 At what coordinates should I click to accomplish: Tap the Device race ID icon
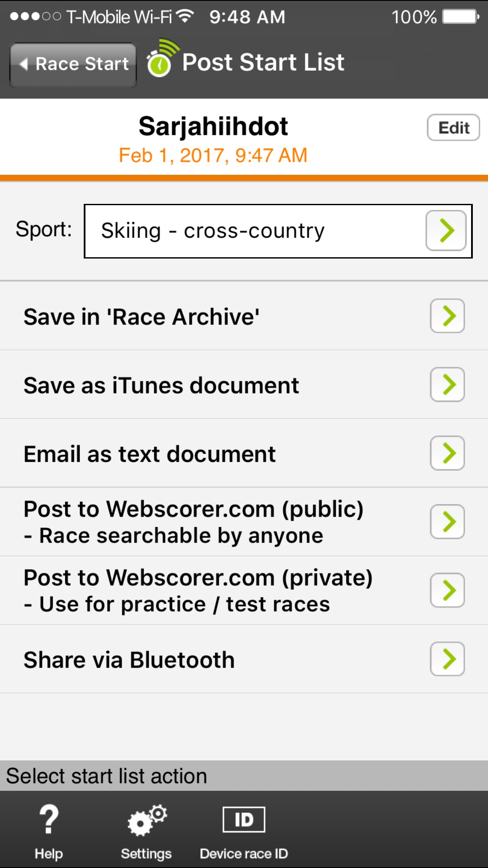(x=244, y=819)
